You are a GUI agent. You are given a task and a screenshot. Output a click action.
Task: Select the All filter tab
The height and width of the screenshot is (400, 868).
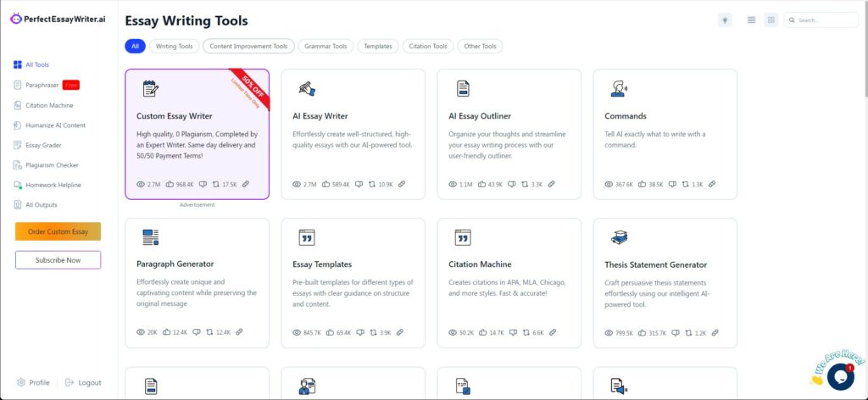pos(135,47)
